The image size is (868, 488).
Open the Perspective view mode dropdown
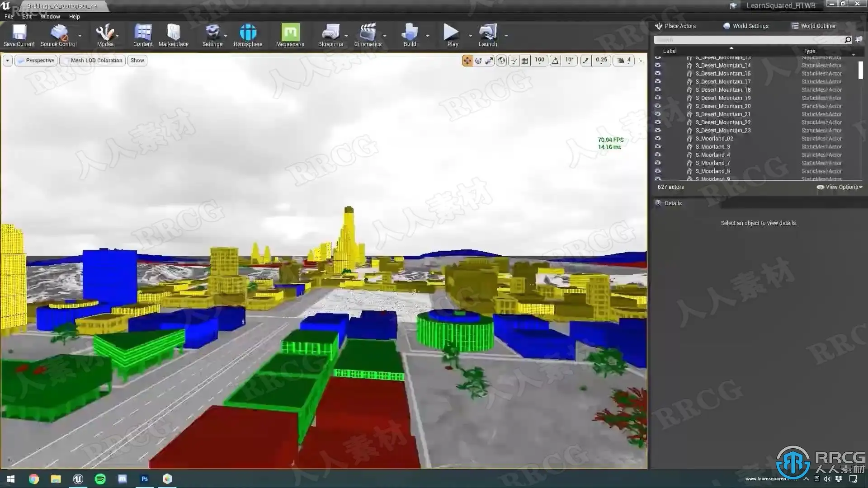36,61
